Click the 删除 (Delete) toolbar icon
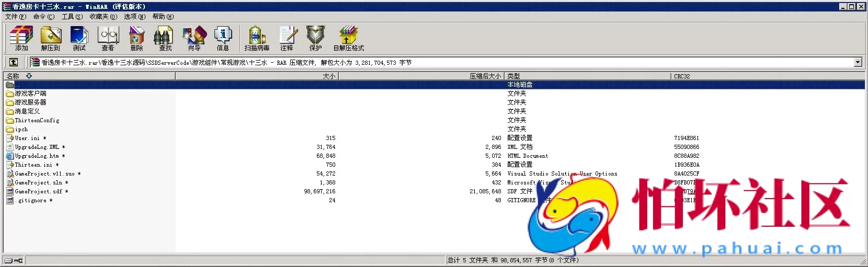Viewport: 868px width, 267px height. (137, 38)
